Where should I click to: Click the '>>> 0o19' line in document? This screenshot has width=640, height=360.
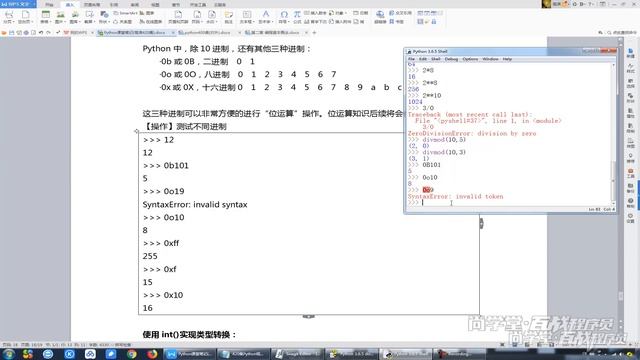[x=163, y=191]
